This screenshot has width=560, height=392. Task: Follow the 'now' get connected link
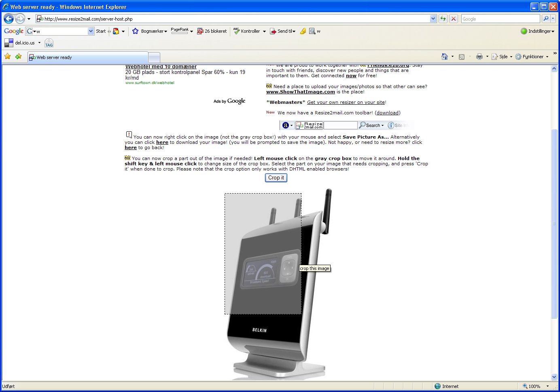[351, 76]
